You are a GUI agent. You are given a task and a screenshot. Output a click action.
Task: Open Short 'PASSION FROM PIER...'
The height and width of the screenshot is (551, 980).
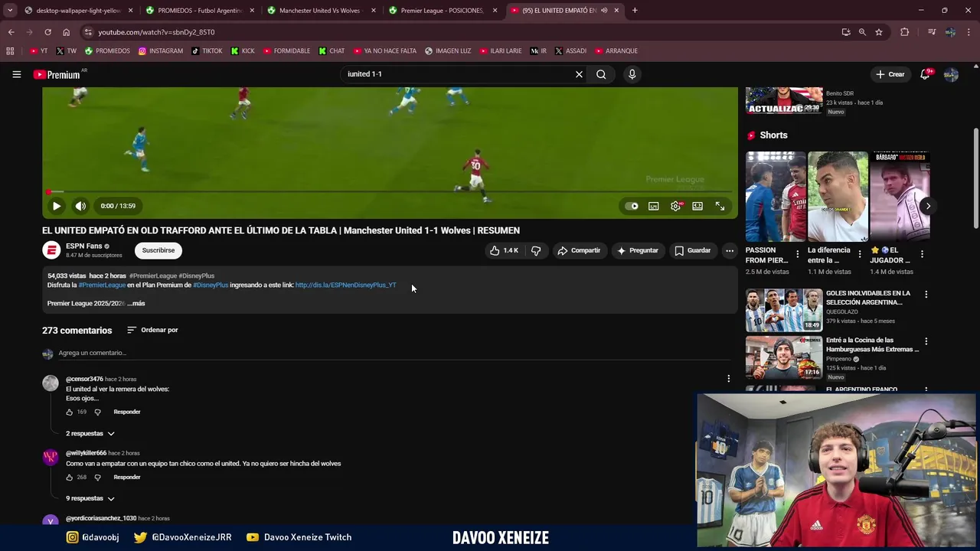[776, 197]
